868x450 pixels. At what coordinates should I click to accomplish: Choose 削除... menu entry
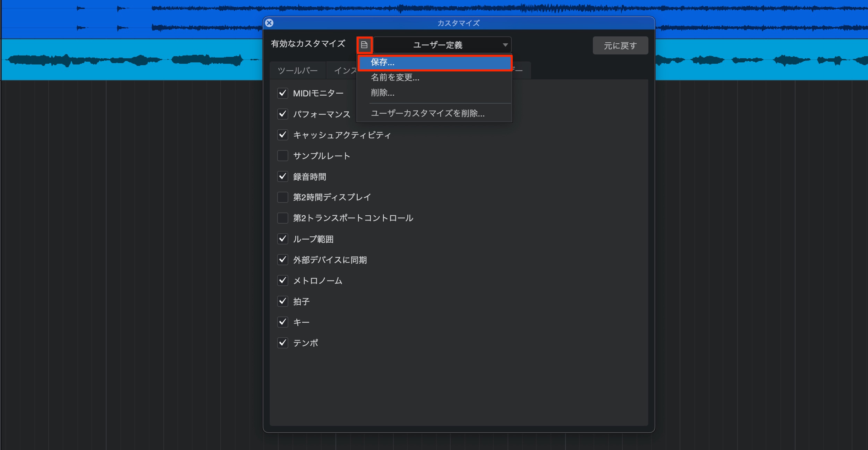(x=435, y=93)
